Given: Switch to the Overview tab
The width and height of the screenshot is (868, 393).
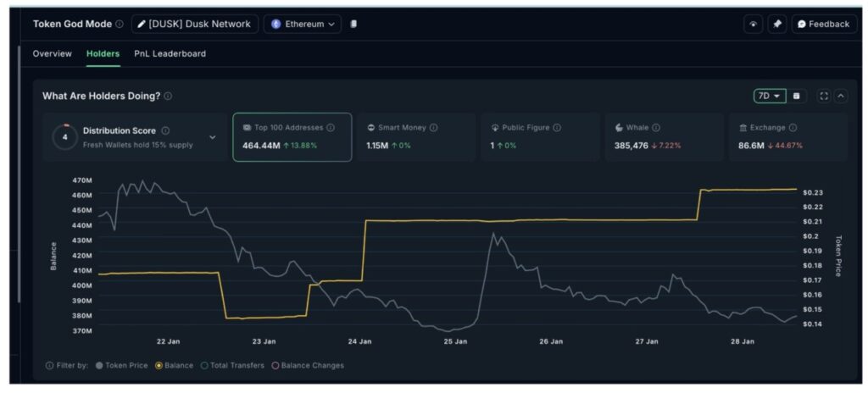Looking at the screenshot, I should 53,53.
